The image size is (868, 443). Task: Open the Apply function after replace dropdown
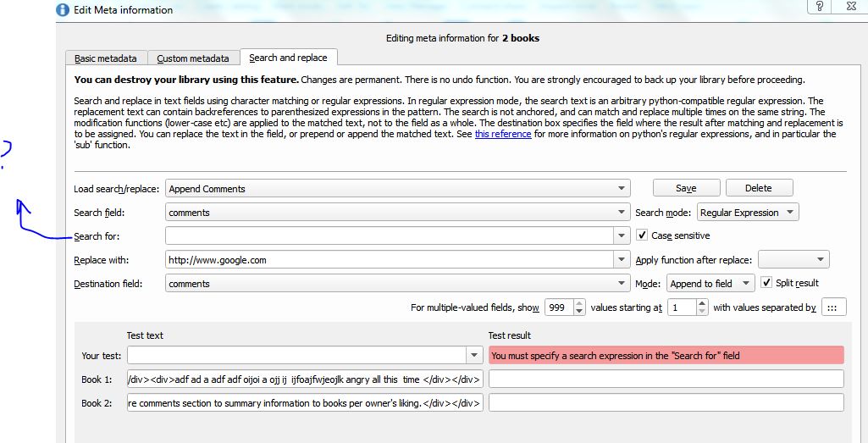820,260
